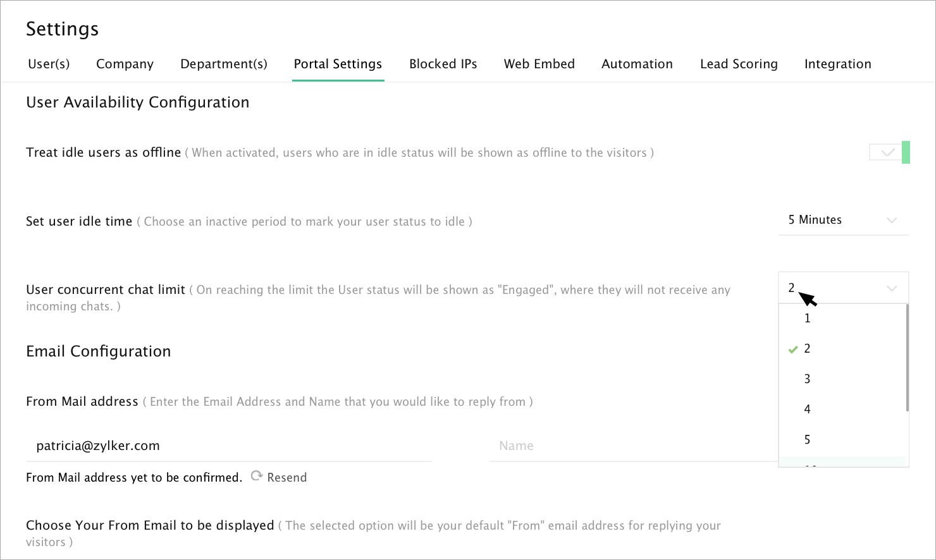
Task: Pick 4 in the chat limit list
Action: point(807,410)
